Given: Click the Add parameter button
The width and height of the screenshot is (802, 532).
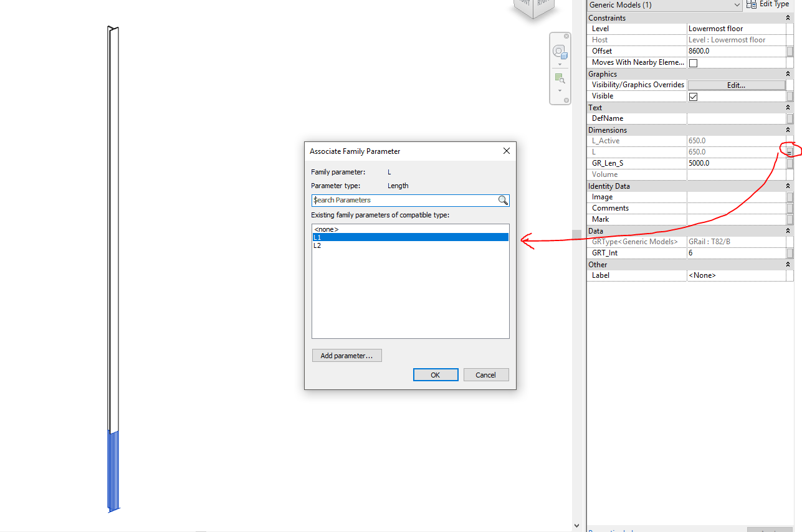Looking at the screenshot, I should click(346, 355).
